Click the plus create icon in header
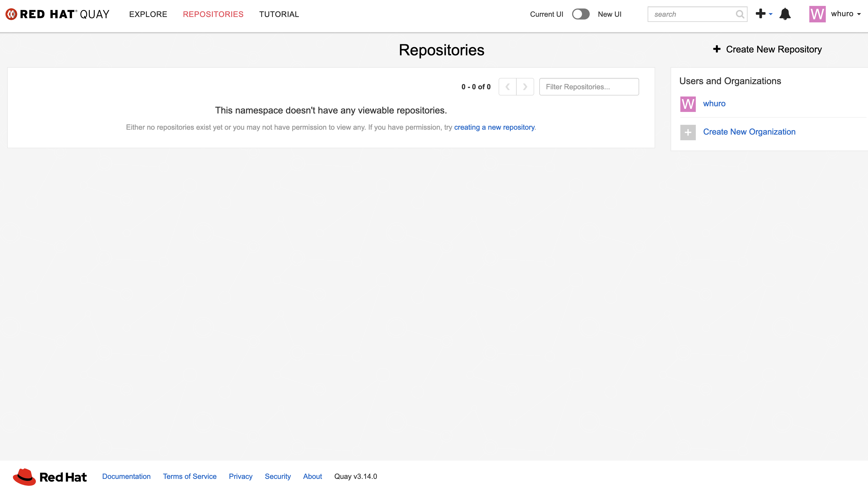 (761, 14)
